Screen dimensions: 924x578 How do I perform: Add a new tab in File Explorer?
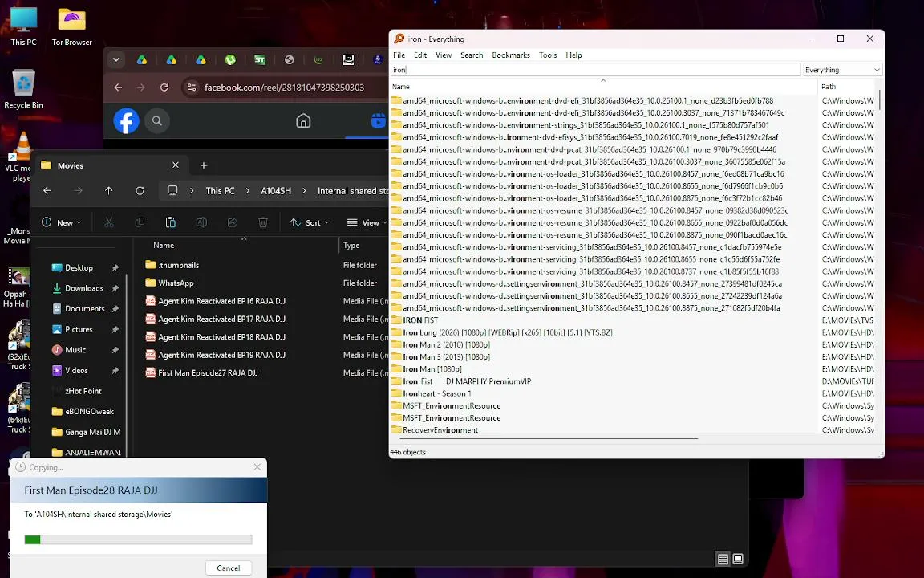tap(204, 165)
